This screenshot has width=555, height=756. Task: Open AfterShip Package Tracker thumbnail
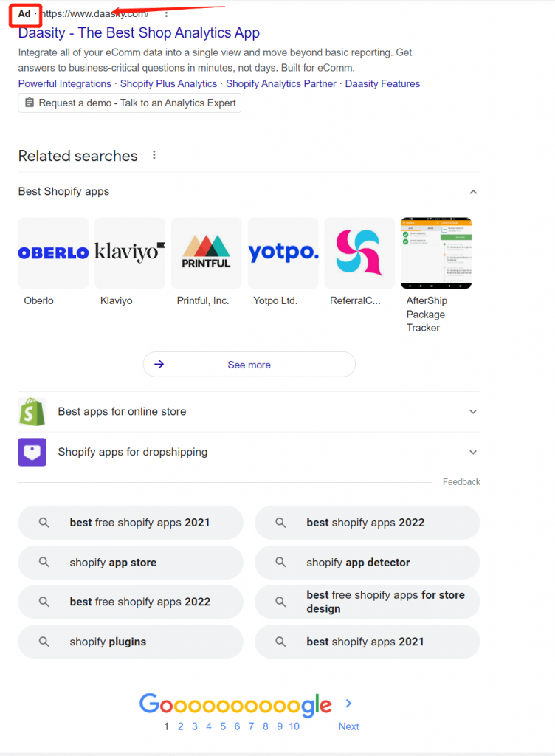tap(436, 253)
